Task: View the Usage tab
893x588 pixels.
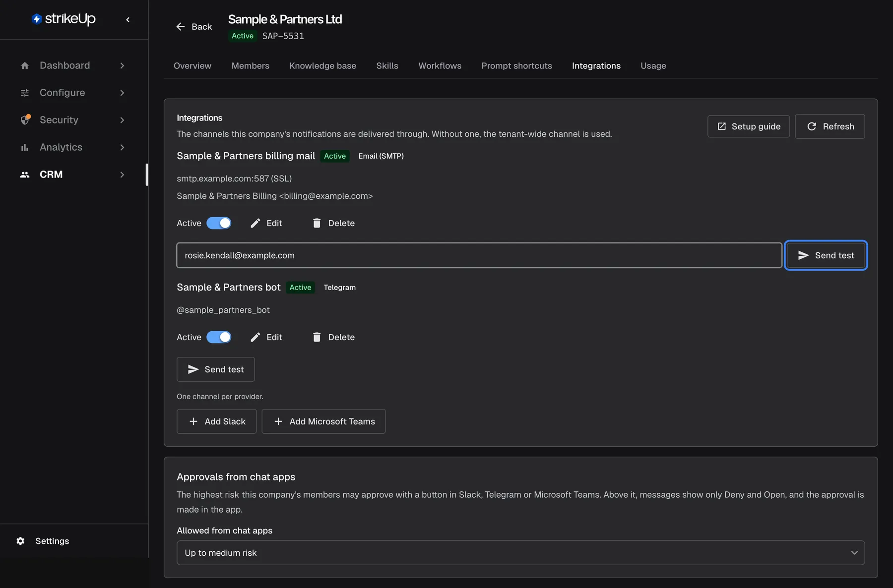Action: [x=653, y=66]
